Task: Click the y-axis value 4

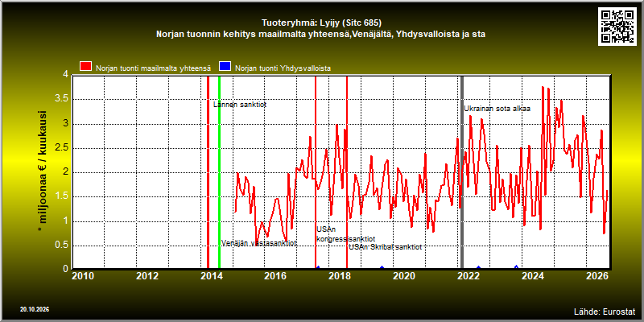Action: [x=65, y=74]
